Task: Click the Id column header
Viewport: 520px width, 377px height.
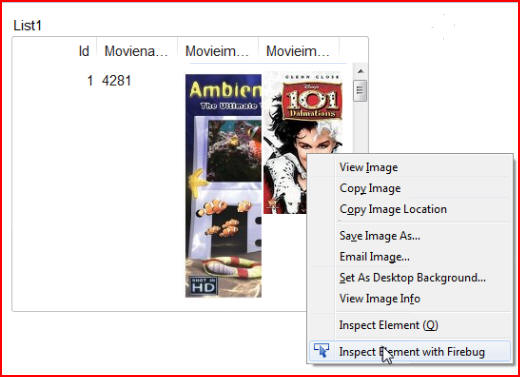Action: pyautogui.click(x=84, y=51)
